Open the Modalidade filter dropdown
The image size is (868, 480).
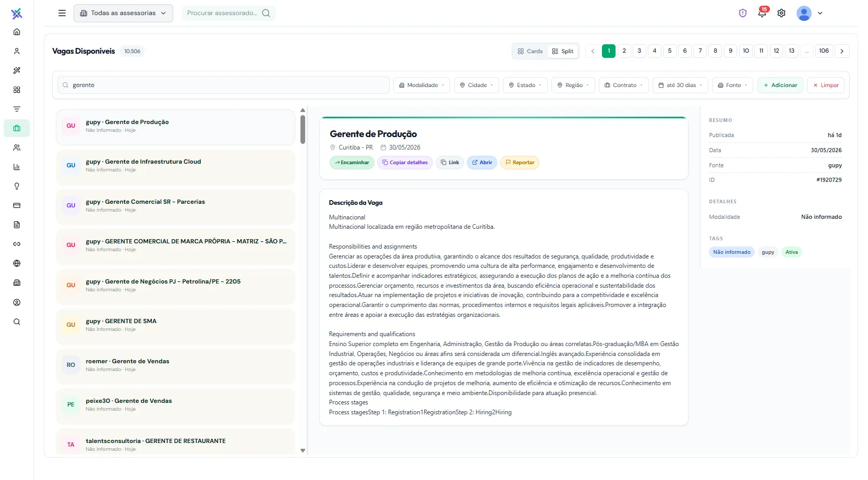[x=421, y=85]
